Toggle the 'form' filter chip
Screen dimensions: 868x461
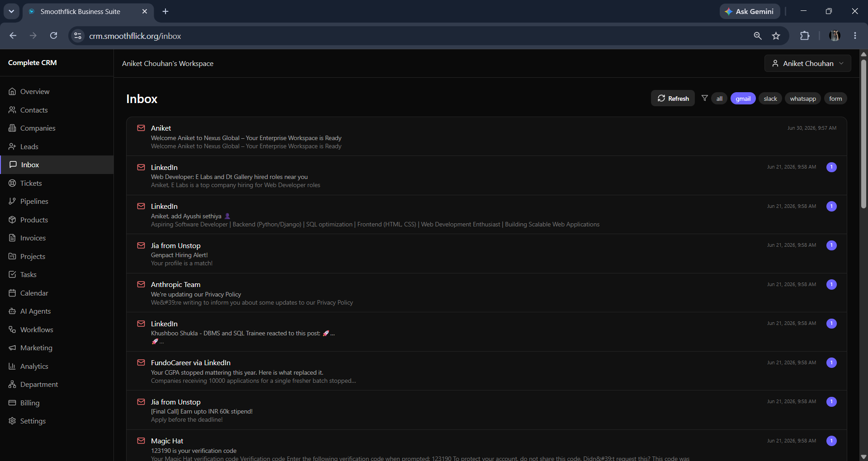click(835, 99)
